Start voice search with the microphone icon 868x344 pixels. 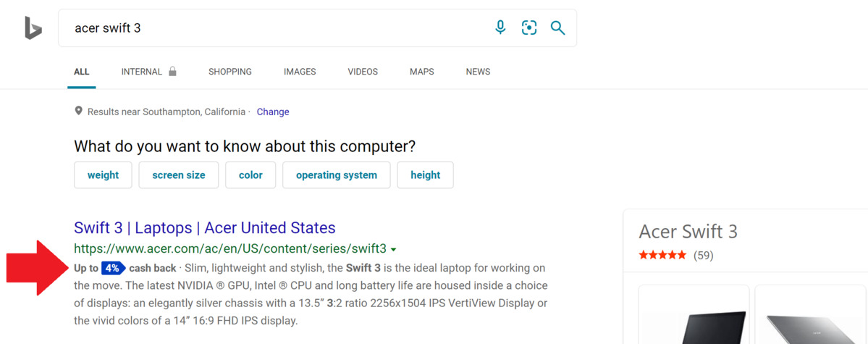pos(500,27)
